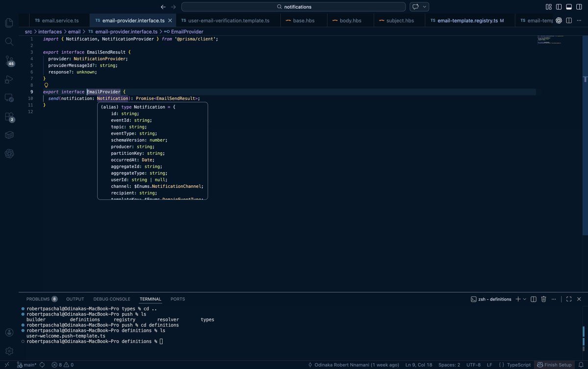588x369 pixels.
Task: Create a new terminal with plus icon
Action: point(518,299)
